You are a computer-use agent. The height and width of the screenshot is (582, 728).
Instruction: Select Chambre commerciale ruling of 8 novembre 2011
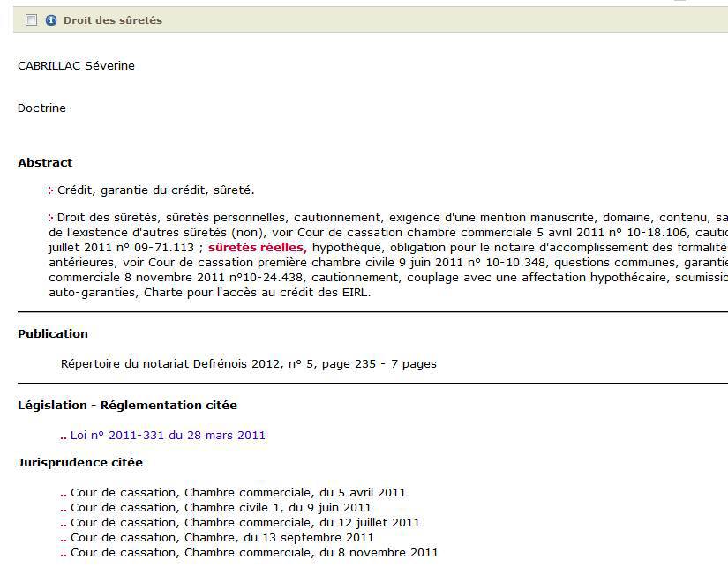(254, 553)
